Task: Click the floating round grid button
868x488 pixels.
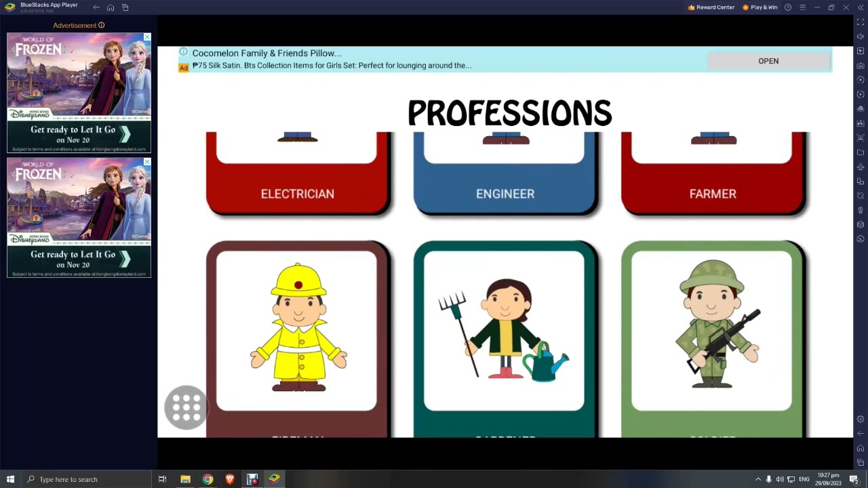Action: pyautogui.click(x=186, y=407)
